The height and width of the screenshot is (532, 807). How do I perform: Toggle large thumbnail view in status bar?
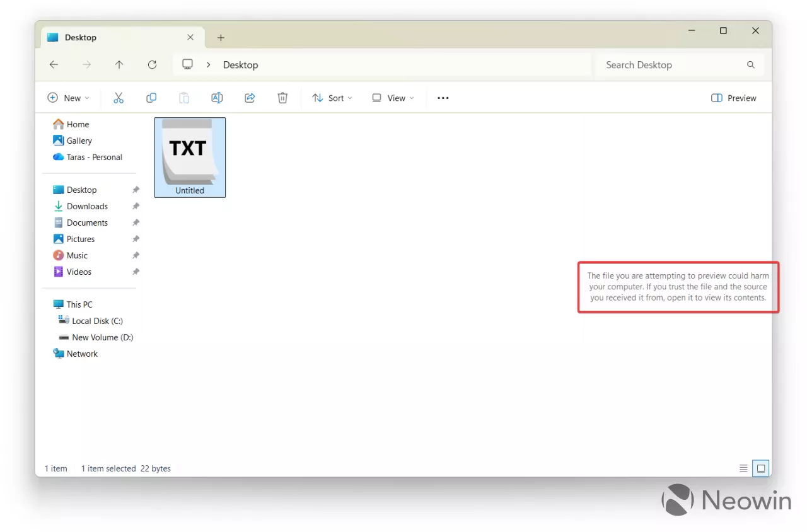pyautogui.click(x=761, y=468)
